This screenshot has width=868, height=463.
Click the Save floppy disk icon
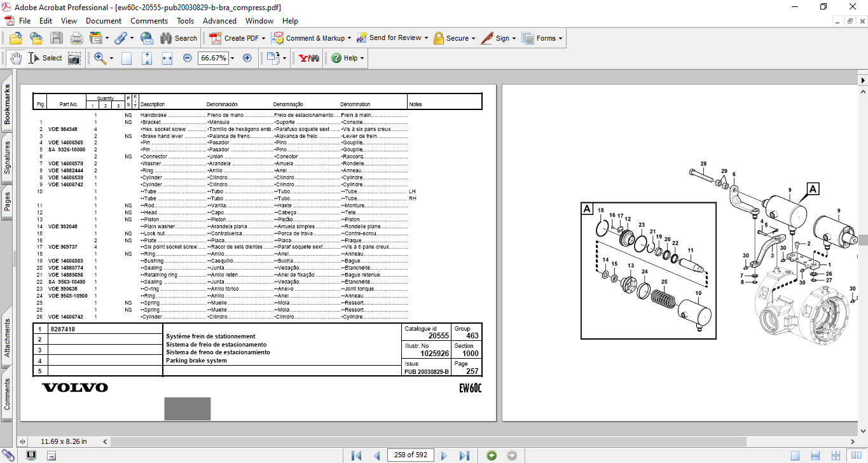(57, 38)
